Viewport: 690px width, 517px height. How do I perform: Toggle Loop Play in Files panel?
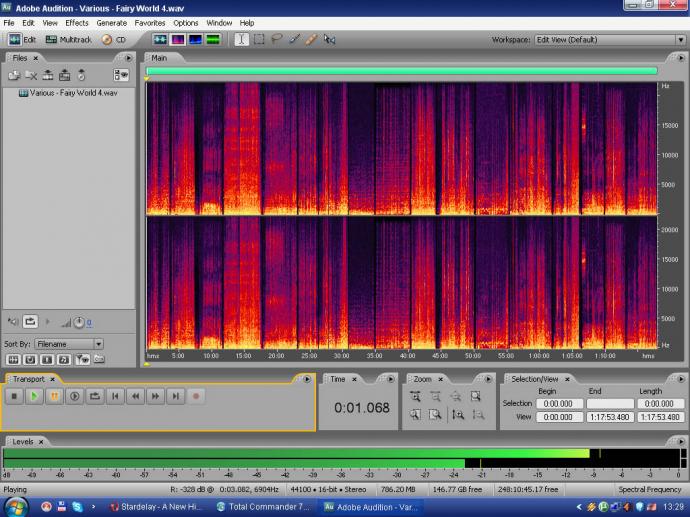tap(30, 322)
